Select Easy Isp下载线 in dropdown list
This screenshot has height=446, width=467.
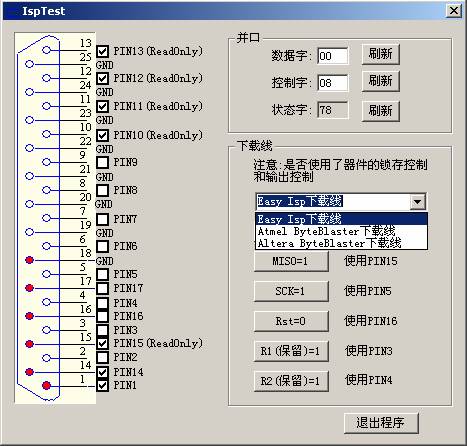(x=341, y=219)
